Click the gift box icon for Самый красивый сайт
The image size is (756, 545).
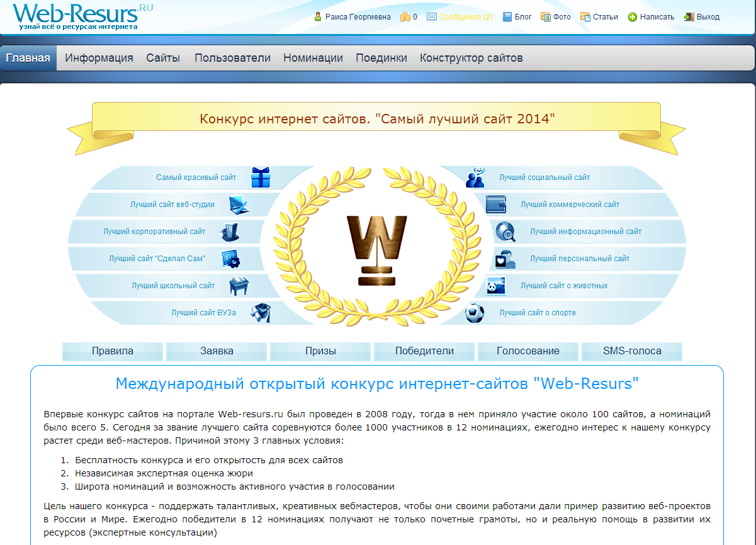coord(261,177)
